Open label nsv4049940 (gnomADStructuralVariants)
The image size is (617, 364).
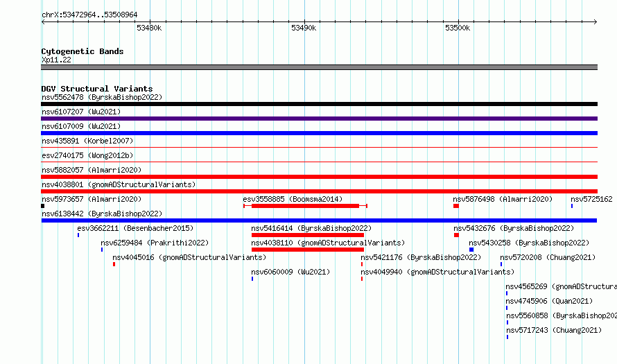pyautogui.click(x=437, y=272)
